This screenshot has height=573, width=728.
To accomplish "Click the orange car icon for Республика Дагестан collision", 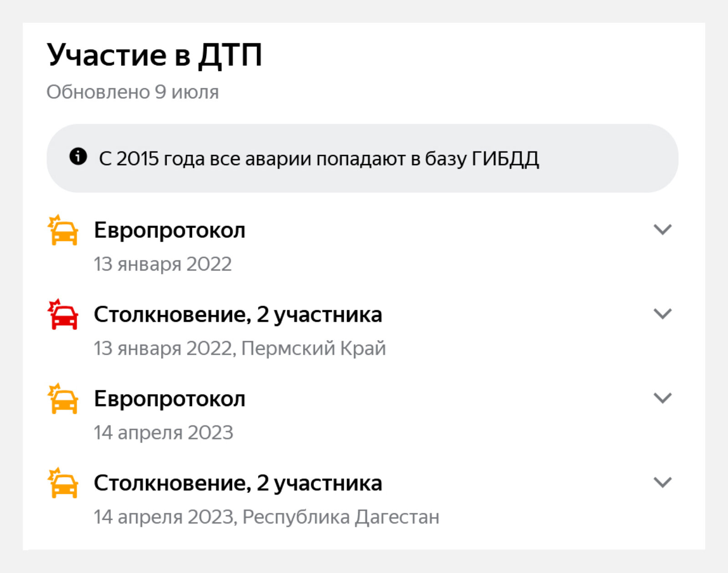I will [x=63, y=483].
